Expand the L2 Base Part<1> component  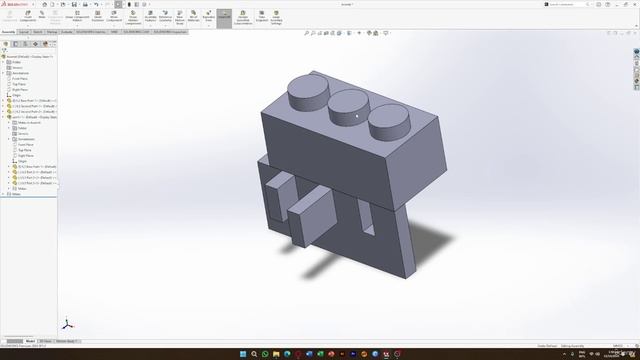click(x=3, y=101)
